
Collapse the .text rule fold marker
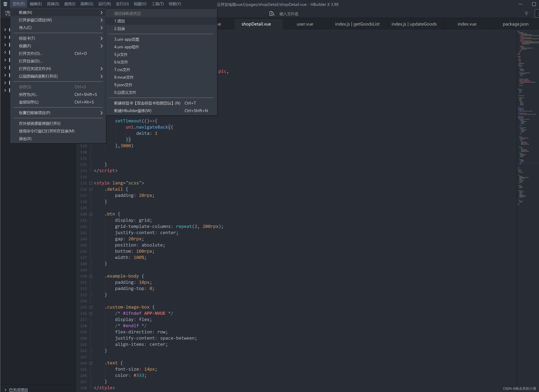[91, 363]
